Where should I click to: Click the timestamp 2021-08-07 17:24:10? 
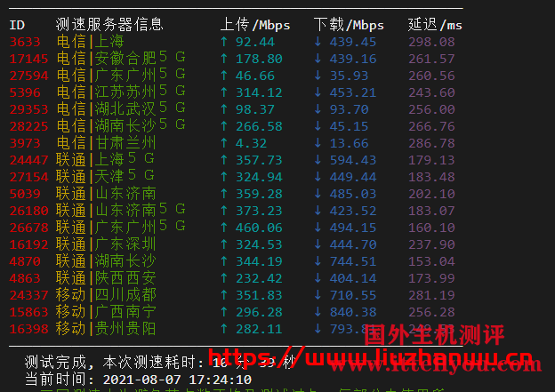point(177,380)
